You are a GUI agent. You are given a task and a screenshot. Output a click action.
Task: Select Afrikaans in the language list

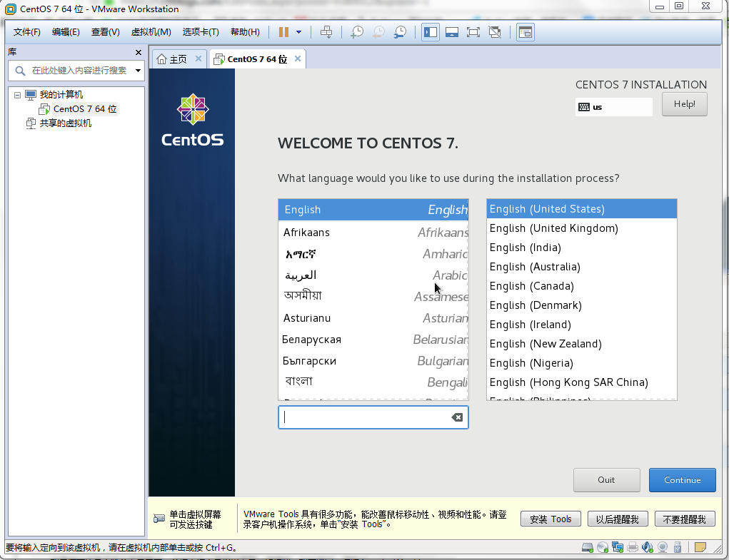click(373, 232)
